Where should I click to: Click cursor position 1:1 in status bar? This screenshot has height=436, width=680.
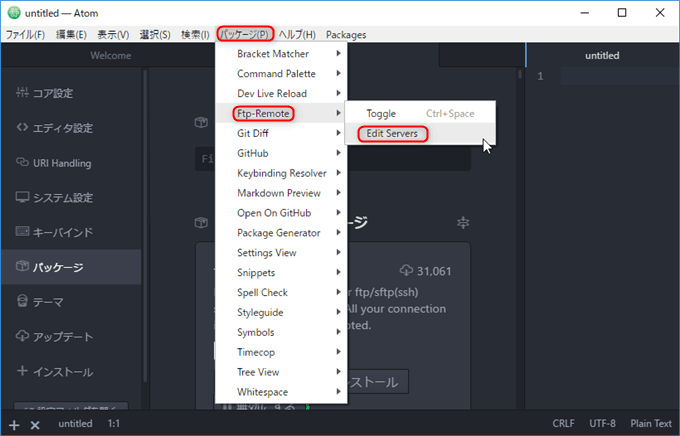[114, 423]
